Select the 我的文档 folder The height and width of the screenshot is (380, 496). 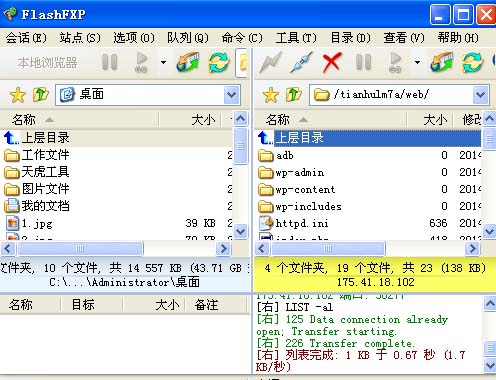(x=117, y=206)
